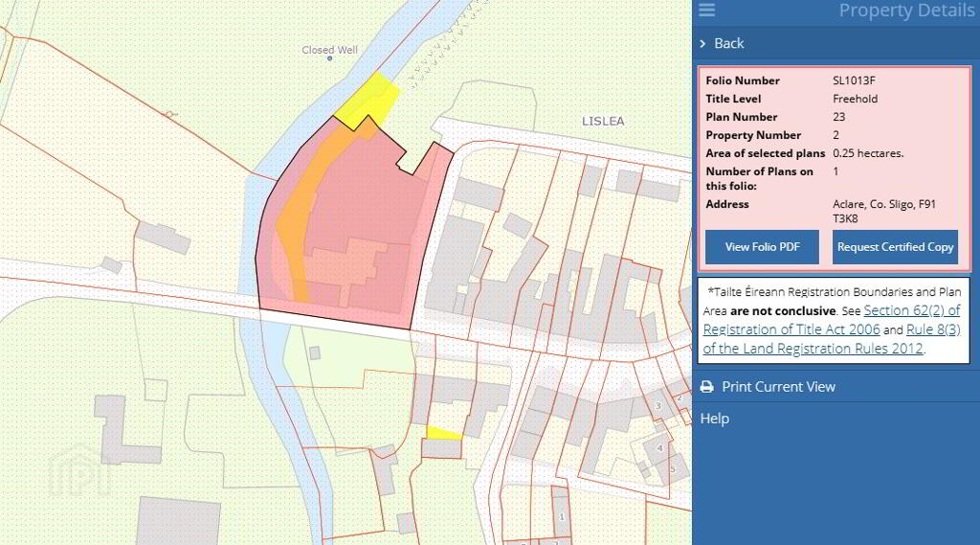This screenshot has height=545, width=980.
Task: Open the hamburger menu in Property Details header
Action: [x=706, y=11]
